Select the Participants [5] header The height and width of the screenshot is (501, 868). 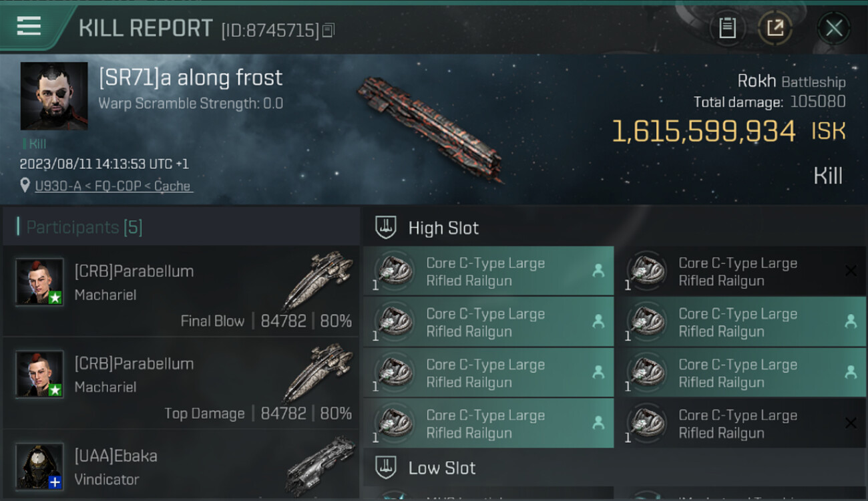coord(85,227)
